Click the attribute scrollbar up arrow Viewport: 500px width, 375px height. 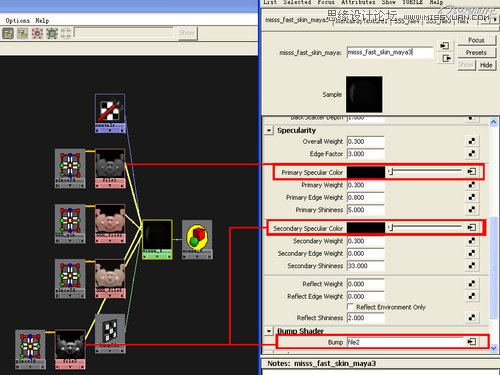click(494, 122)
